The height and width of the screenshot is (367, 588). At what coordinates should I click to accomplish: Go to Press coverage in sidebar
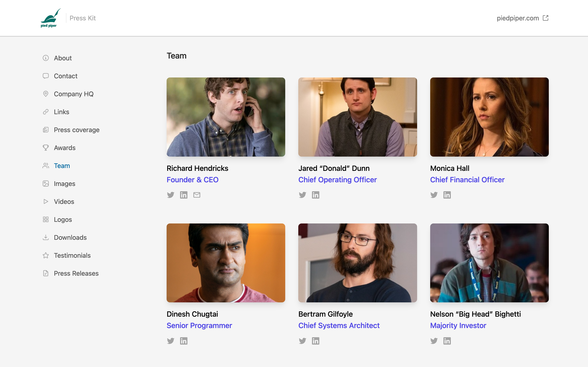pyautogui.click(x=77, y=130)
